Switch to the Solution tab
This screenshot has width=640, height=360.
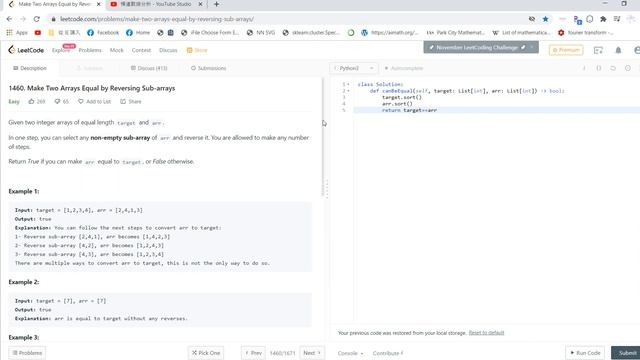(x=90, y=68)
